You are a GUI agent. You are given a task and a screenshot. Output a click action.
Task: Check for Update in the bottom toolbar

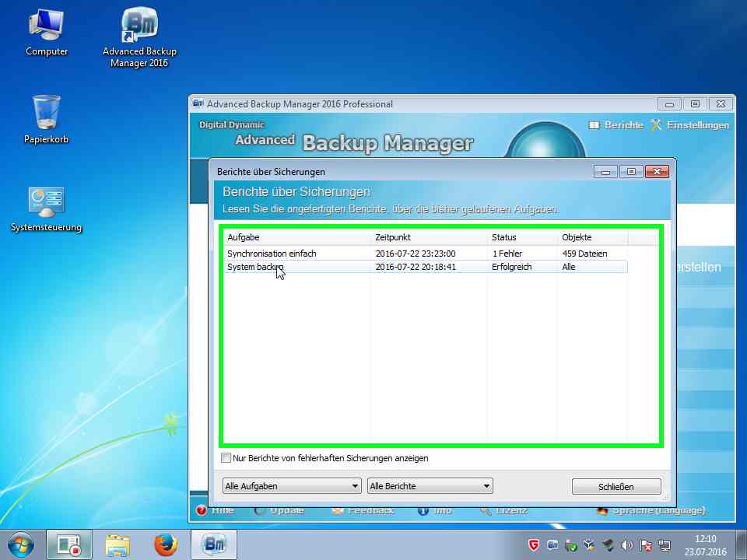(279, 510)
